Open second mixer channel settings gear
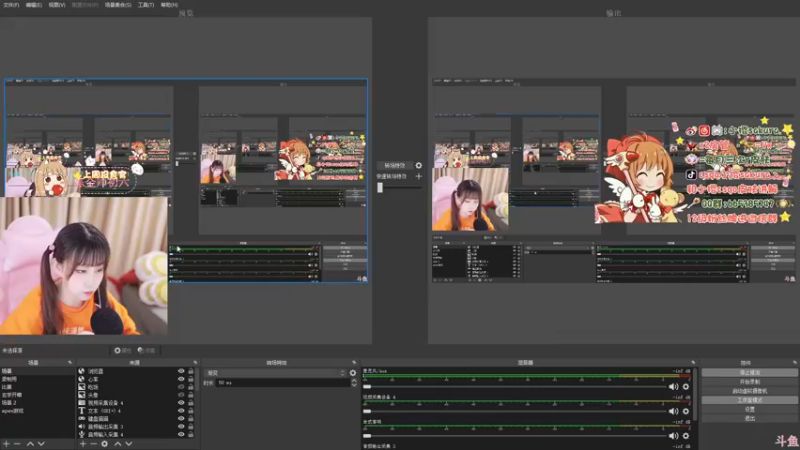800x450 pixels. (x=686, y=411)
